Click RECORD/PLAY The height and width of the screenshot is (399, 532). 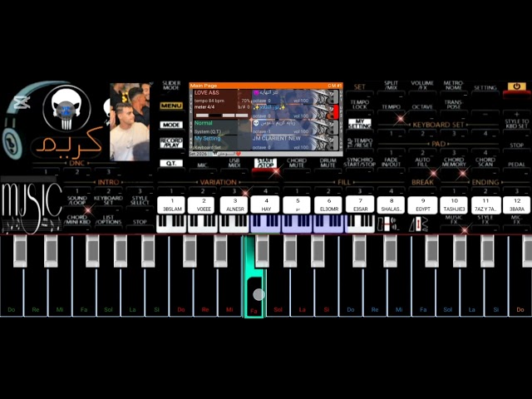pyautogui.click(x=171, y=143)
